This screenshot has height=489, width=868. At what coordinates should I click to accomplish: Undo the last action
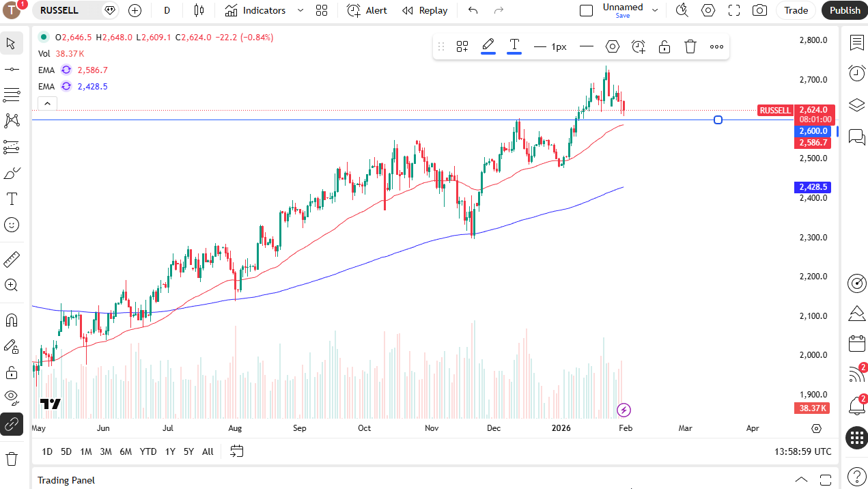point(473,10)
